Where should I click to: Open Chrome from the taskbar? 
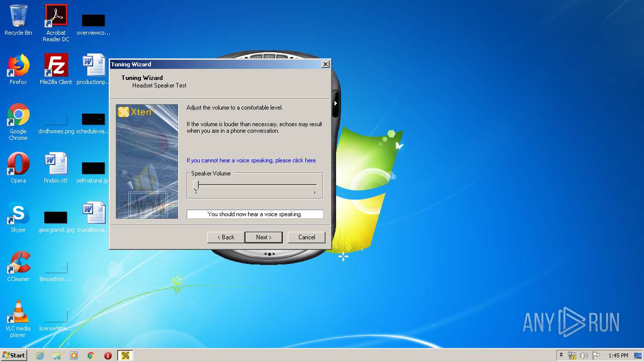coord(91,355)
